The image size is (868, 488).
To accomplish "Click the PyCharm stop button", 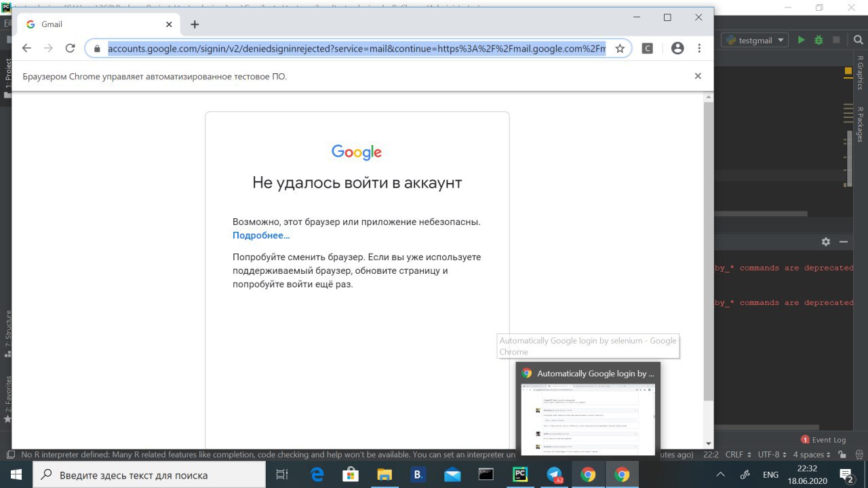I will click(836, 40).
